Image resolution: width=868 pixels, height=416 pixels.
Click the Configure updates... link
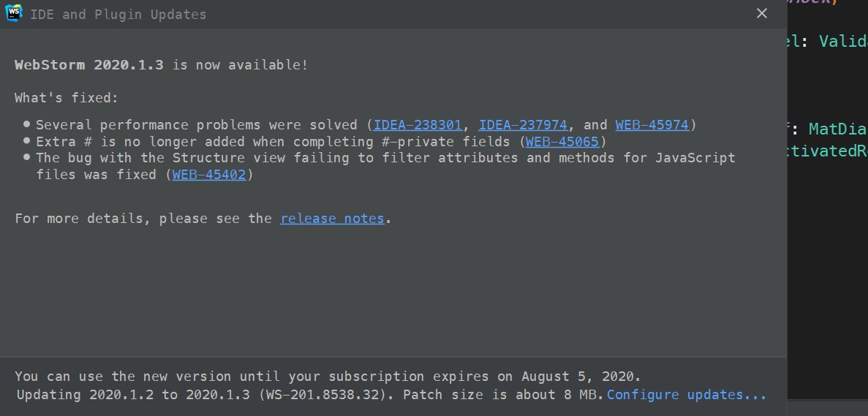(687, 395)
